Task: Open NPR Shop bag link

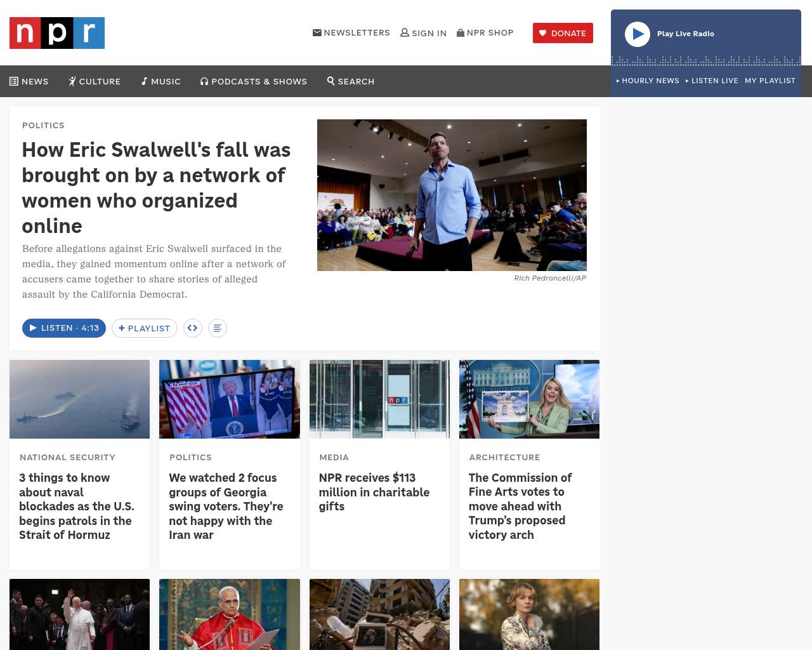Action: 485,33
